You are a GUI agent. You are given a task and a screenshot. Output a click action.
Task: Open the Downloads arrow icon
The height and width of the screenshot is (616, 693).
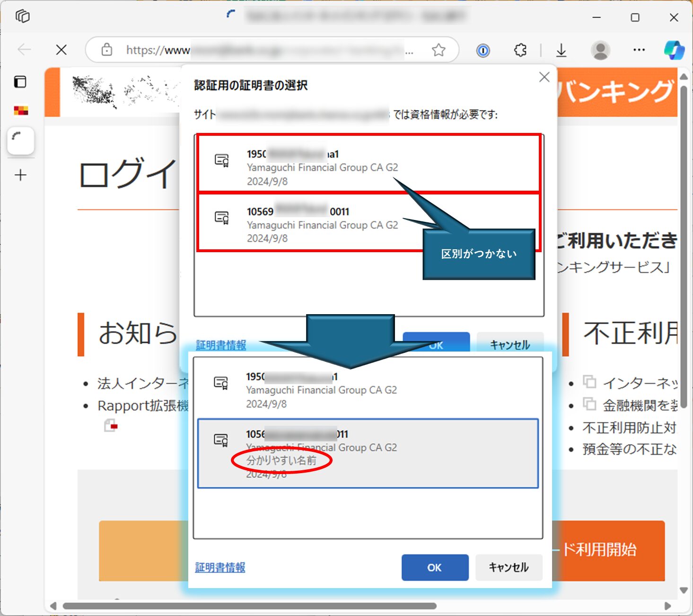coord(561,50)
